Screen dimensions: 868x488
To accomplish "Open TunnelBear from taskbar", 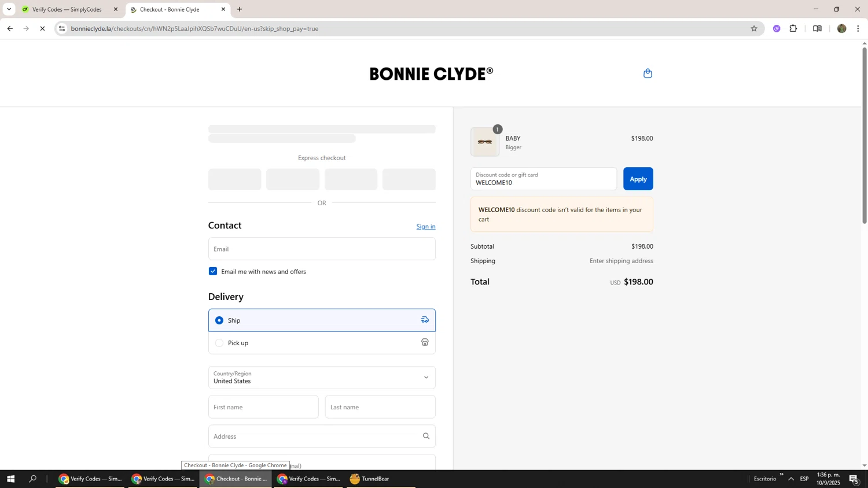I will [x=381, y=479].
